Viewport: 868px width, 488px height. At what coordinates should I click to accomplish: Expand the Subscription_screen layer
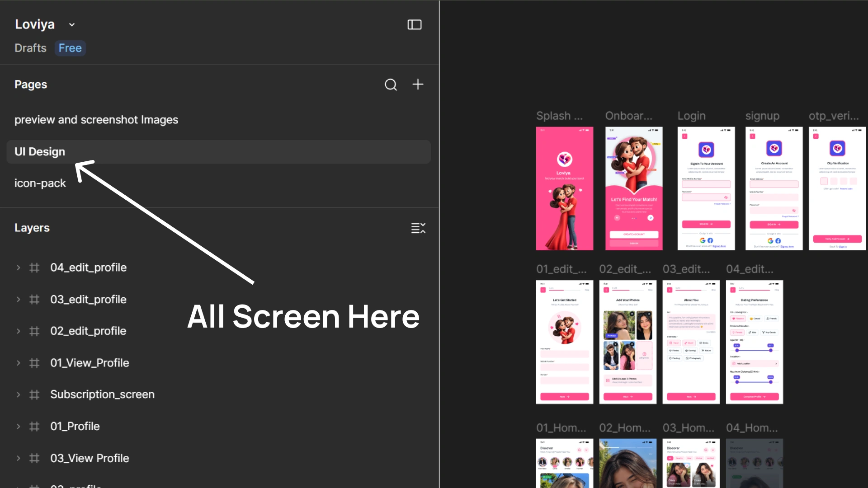pos(18,394)
